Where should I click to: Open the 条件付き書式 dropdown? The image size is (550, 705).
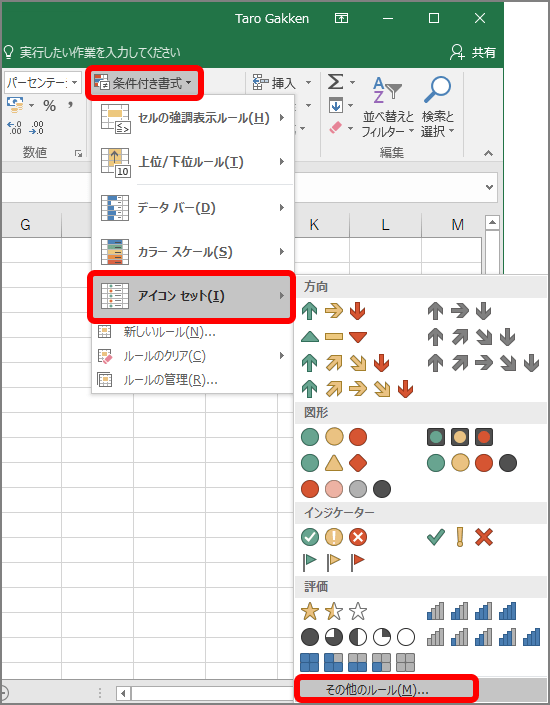tap(144, 83)
